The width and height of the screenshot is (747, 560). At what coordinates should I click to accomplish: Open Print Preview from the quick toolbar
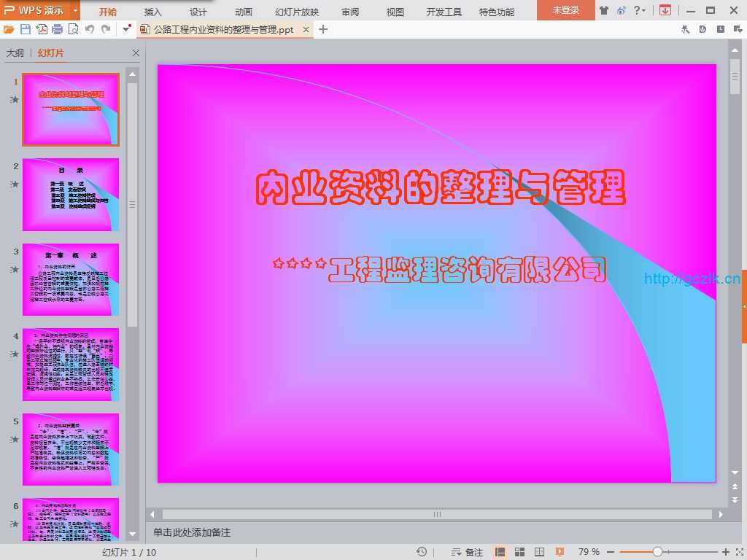click(73, 29)
